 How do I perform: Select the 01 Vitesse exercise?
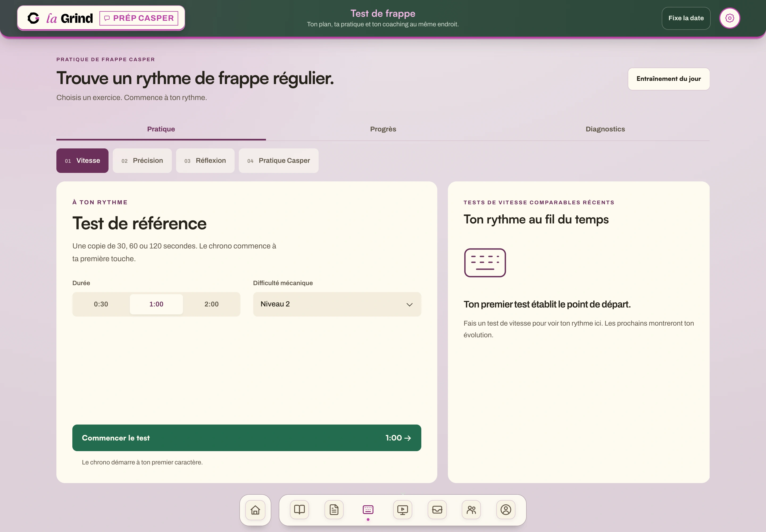click(x=82, y=161)
